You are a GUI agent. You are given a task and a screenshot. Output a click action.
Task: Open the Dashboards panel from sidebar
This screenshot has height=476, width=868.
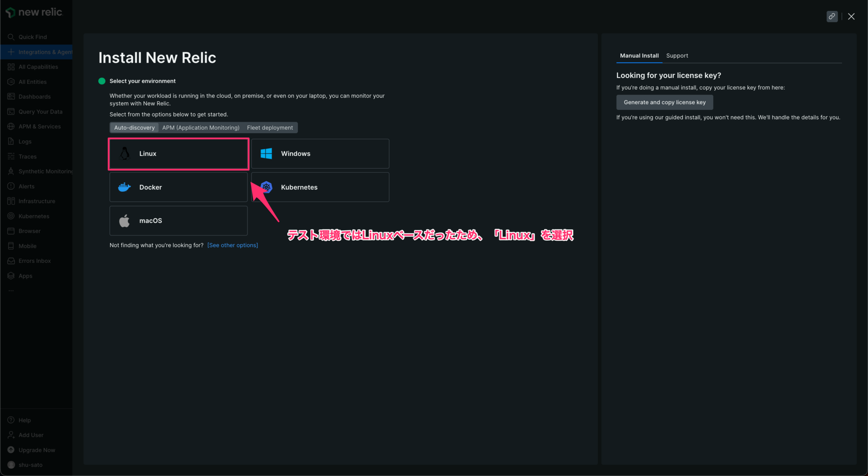pos(34,96)
